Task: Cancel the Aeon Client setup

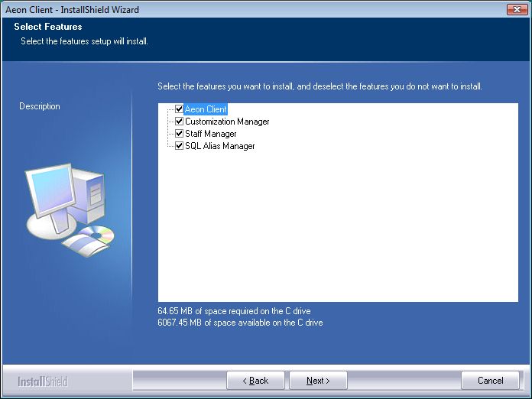Action: tap(490, 381)
